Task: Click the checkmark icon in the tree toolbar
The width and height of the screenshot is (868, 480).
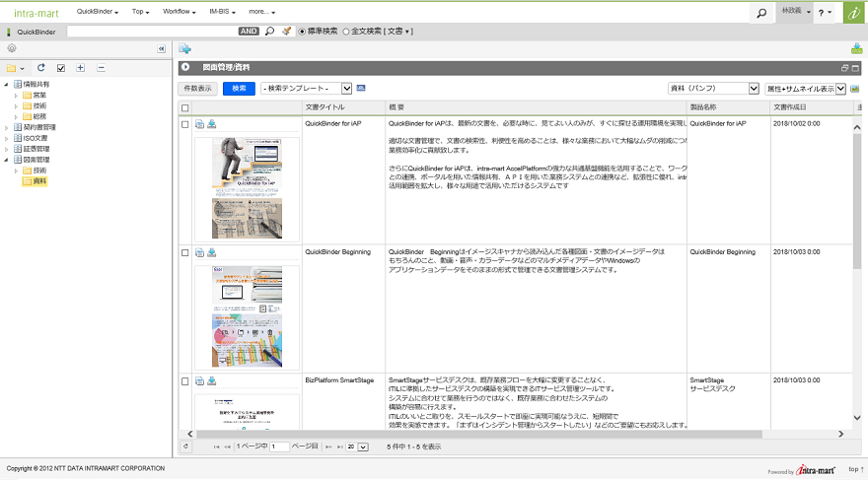Action: 61,67
